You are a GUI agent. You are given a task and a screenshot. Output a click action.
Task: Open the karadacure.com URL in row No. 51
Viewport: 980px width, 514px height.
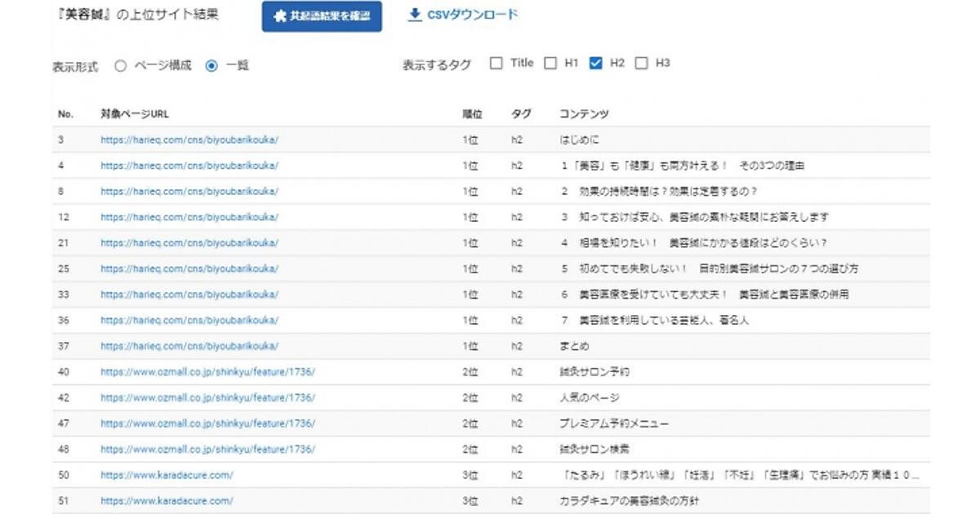167,501
